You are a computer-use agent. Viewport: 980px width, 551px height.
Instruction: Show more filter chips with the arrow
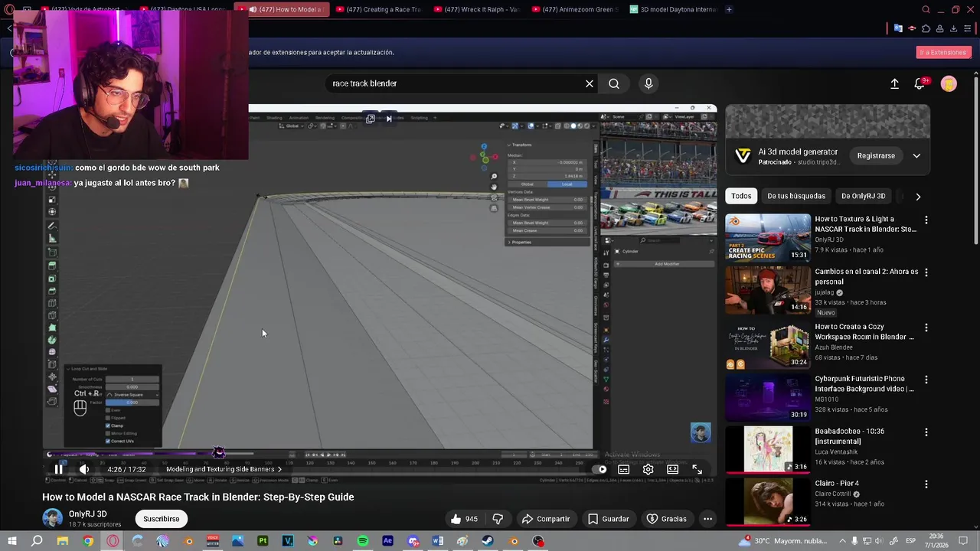tap(918, 197)
